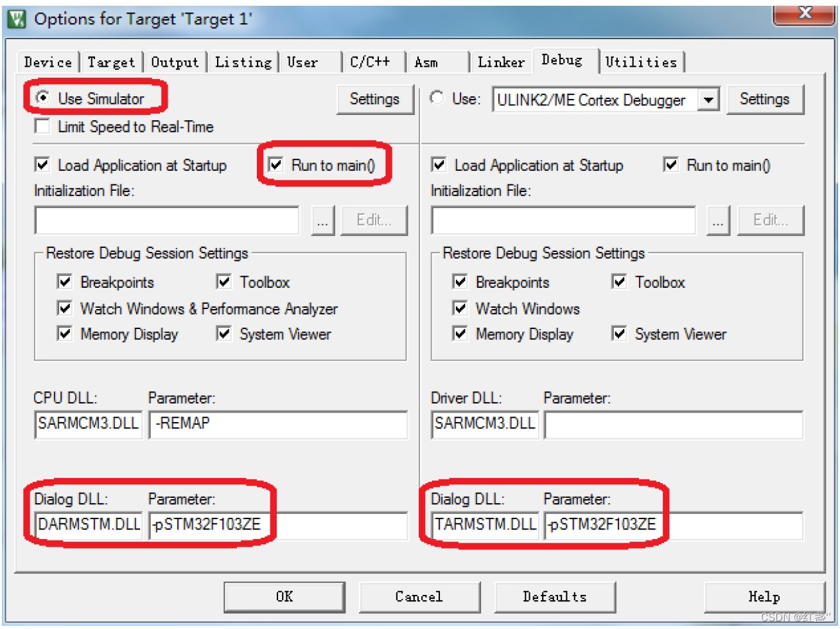Click Dialog DLL field DARMSTM.DLL
This screenshot has height=629, width=840.
(88, 525)
